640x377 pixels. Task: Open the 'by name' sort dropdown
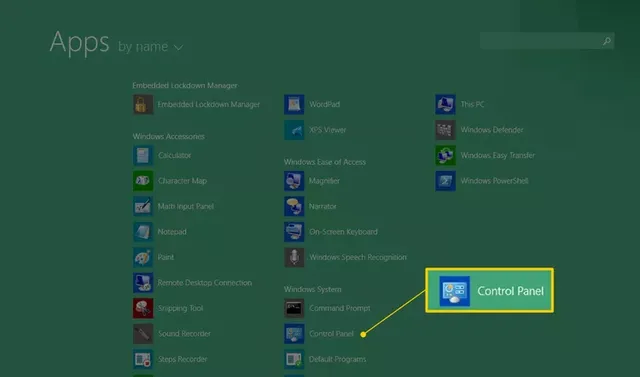pyautogui.click(x=150, y=47)
